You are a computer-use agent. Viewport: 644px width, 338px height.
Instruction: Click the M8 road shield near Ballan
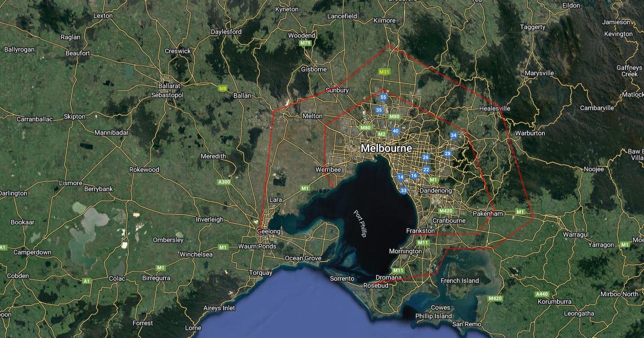click(222, 88)
